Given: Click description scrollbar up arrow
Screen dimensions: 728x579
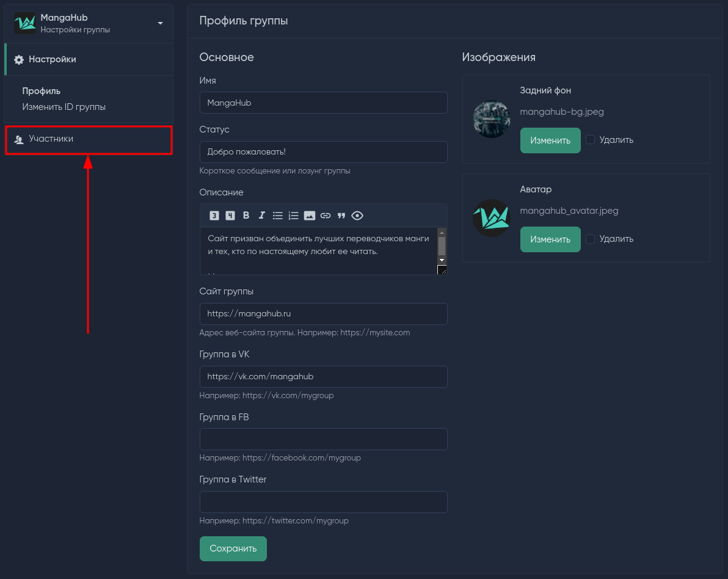Looking at the screenshot, I should (442, 232).
